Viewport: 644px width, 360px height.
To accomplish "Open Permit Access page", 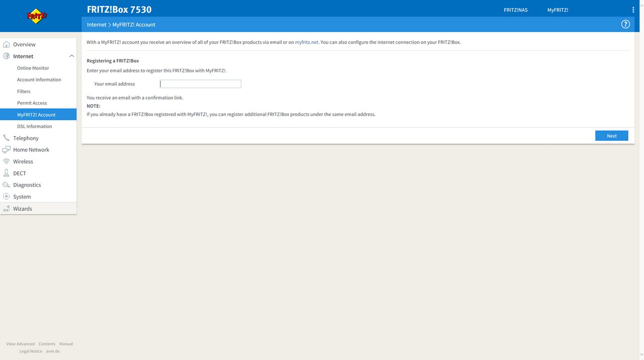I will pyautogui.click(x=32, y=103).
